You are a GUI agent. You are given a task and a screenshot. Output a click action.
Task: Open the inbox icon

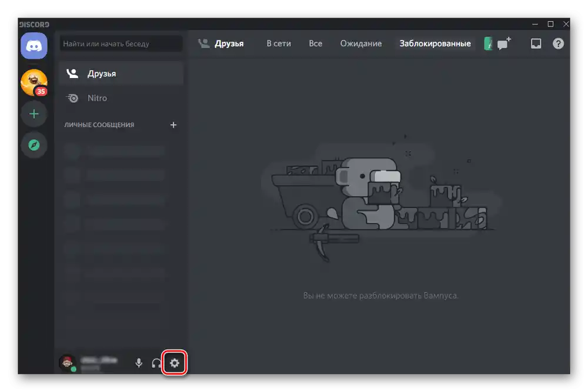coord(536,43)
